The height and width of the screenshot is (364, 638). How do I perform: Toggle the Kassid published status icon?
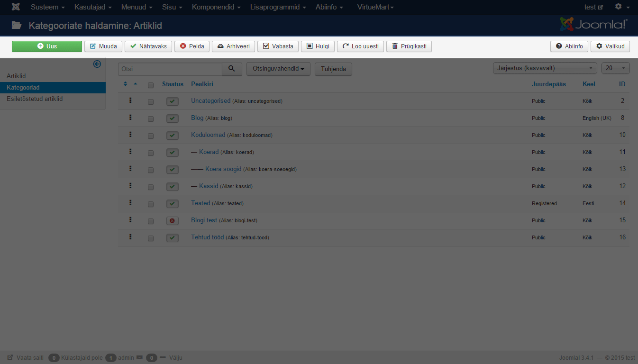click(x=173, y=187)
